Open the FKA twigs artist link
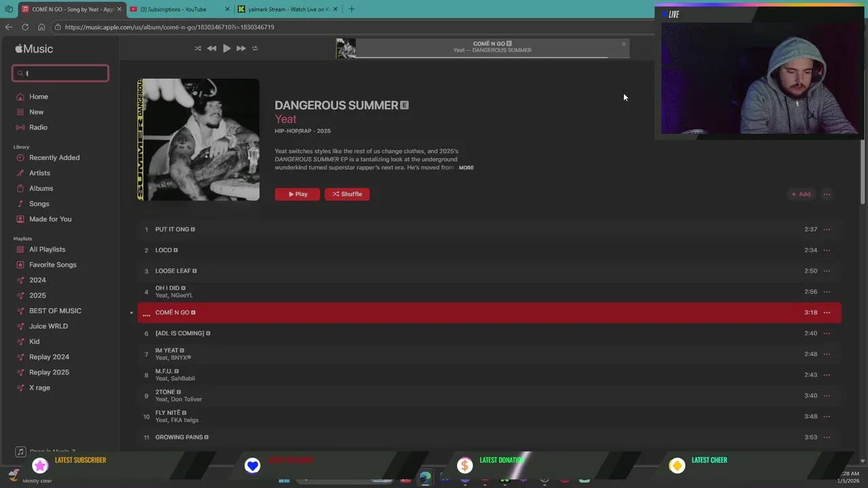 186,420
